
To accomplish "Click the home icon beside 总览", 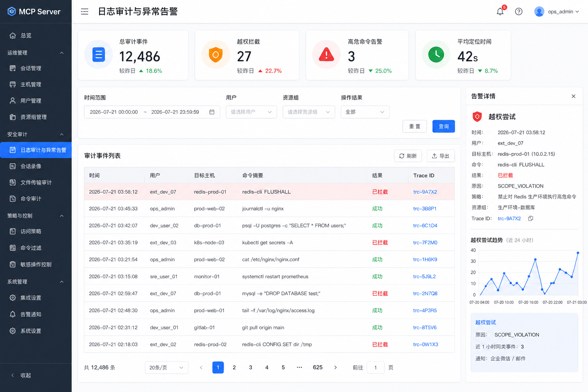I will coord(13,36).
